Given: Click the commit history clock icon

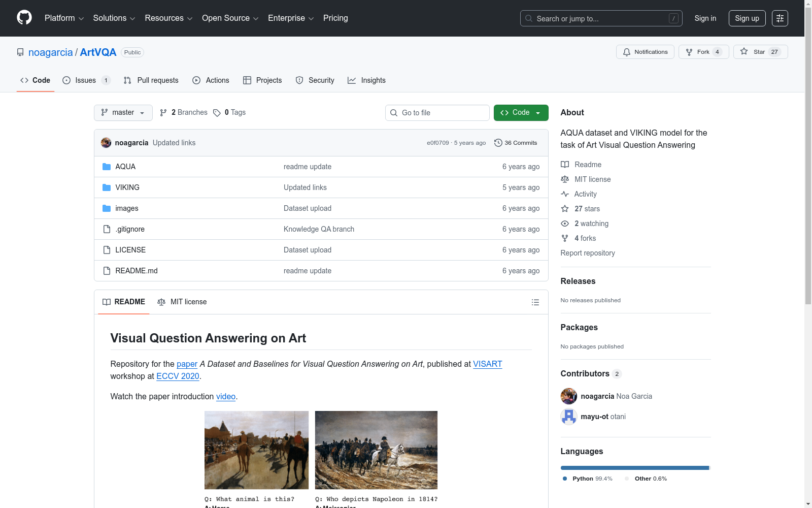Looking at the screenshot, I should click(x=498, y=143).
